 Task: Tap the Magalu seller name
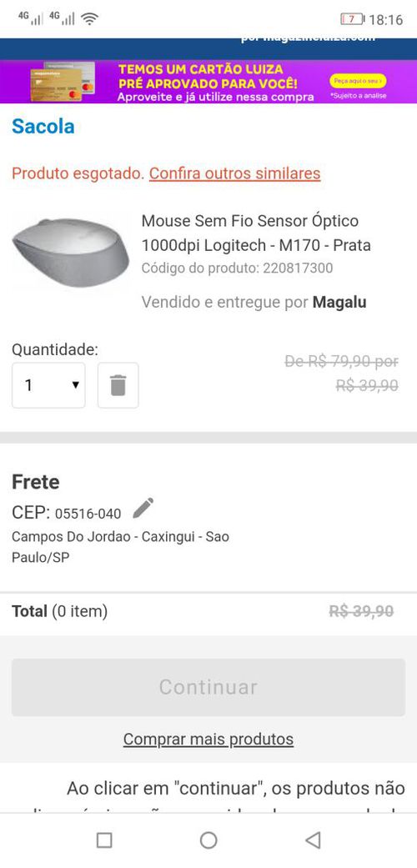click(x=339, y=302)
